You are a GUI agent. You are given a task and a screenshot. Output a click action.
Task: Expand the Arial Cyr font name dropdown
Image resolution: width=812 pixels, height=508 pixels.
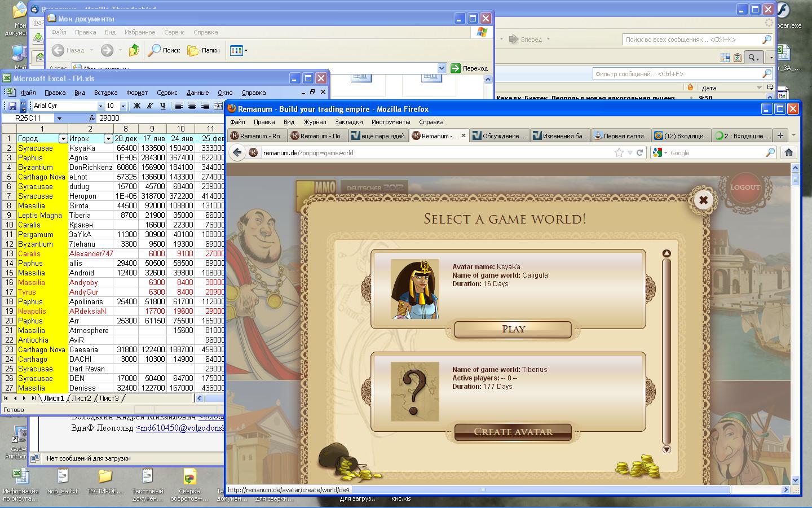click(x=100, y=106)
